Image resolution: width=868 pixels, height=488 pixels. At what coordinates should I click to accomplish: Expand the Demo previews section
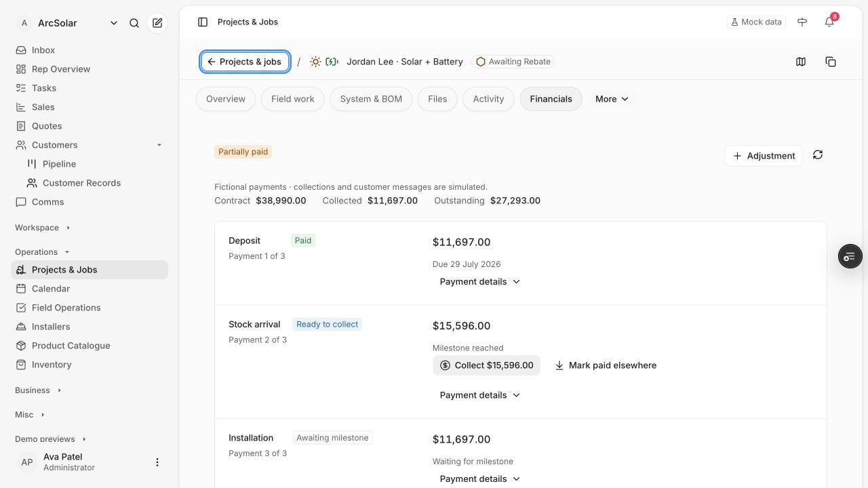pos(51,439)
